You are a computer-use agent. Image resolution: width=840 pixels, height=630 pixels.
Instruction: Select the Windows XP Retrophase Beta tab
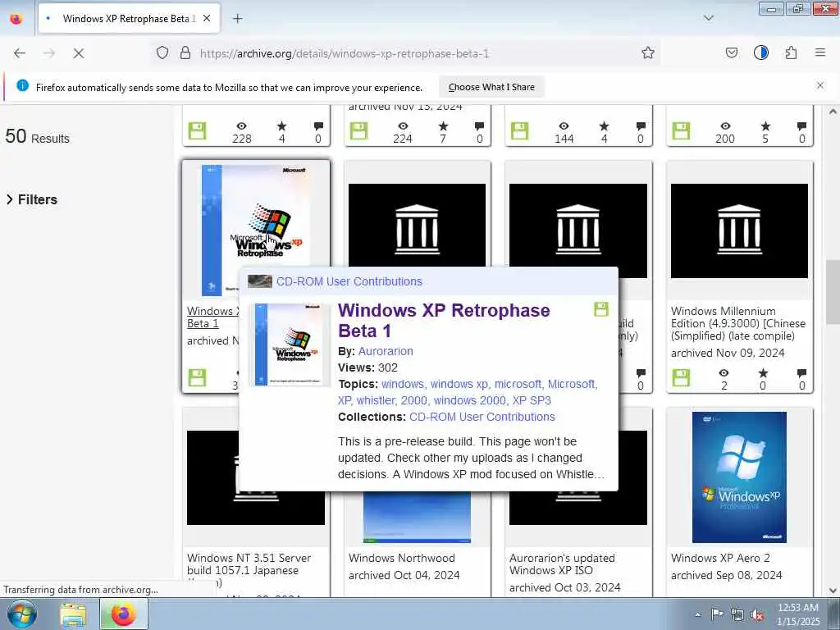point(129,18)
